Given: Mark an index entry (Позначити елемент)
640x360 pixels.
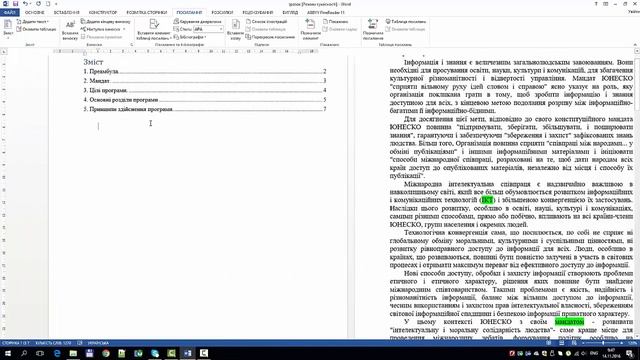Looking at the screenshot, I should click(x=310, y=30).
